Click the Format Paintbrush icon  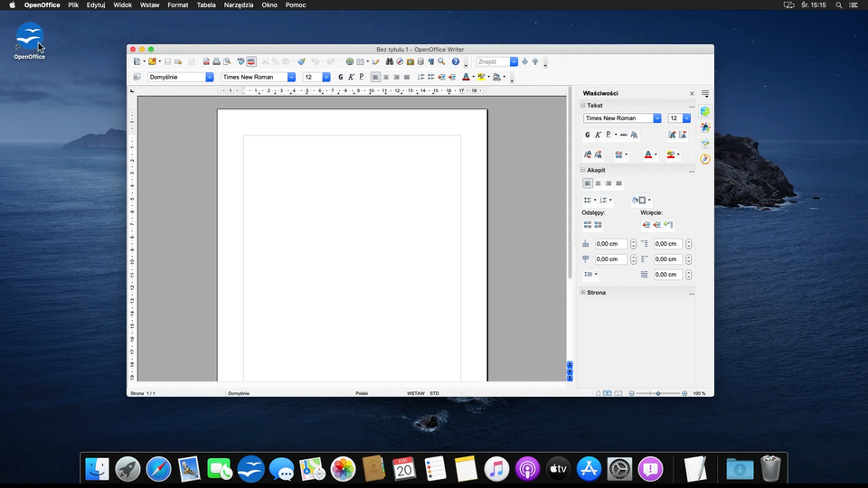click(x=302, y=61)
